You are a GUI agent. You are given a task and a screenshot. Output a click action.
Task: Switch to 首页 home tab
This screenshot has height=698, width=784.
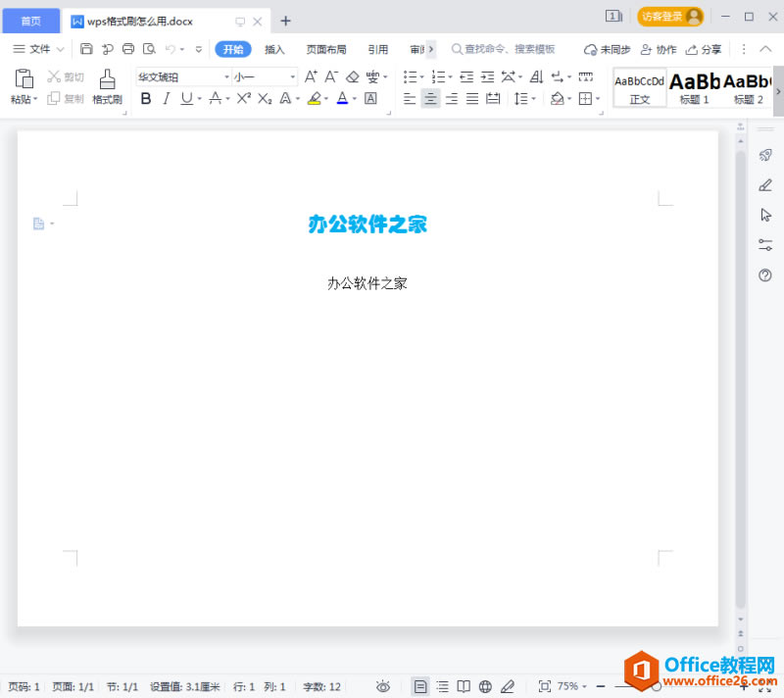click(31, 21)
